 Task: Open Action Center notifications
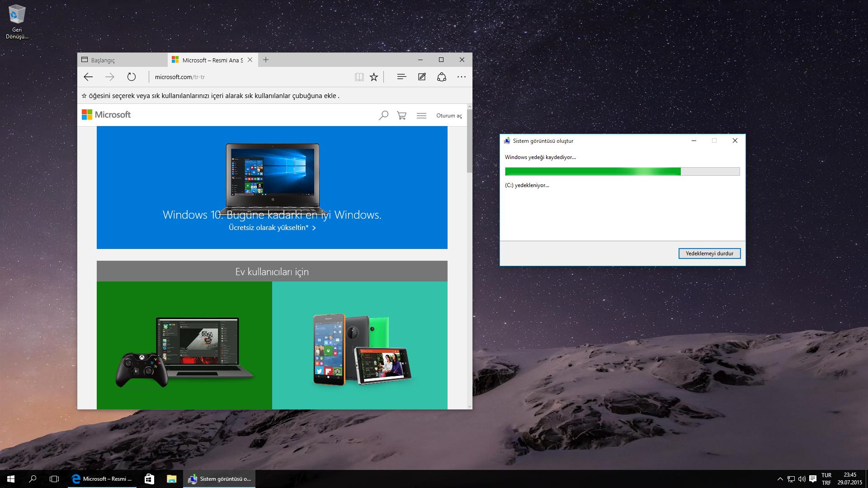pyautogui.click(x=813, y=479)
